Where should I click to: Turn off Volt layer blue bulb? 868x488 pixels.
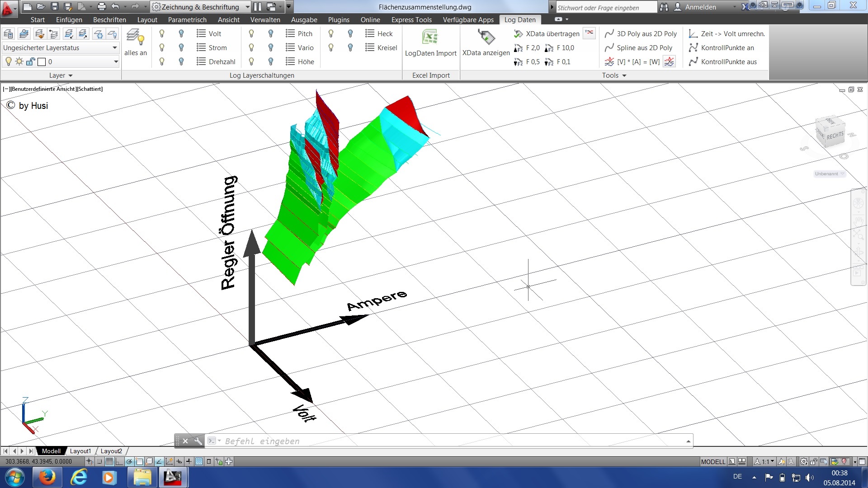pos(181,33)
